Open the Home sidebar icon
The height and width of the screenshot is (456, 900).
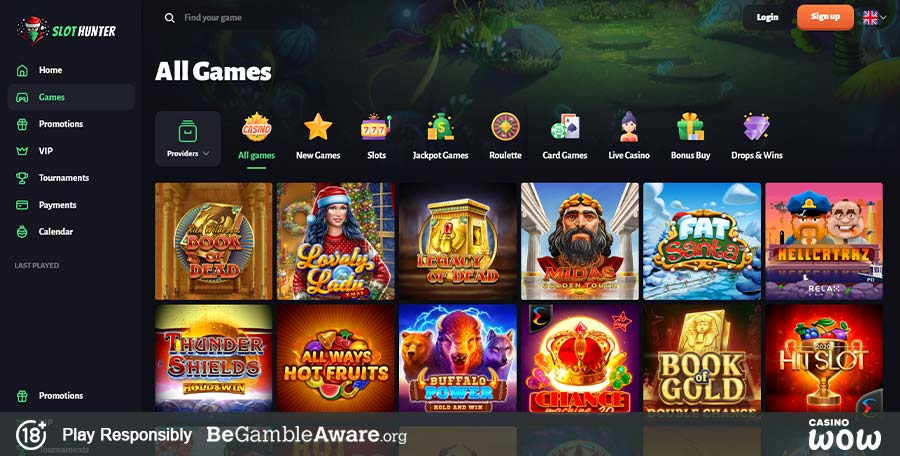(22, 70)
